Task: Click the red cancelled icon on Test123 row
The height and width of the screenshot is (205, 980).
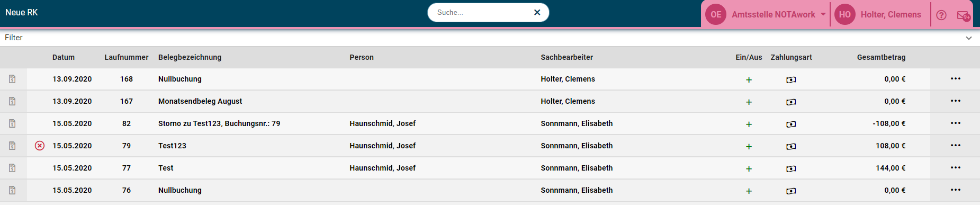Action: pyautogui.click(x=40, y=146)
